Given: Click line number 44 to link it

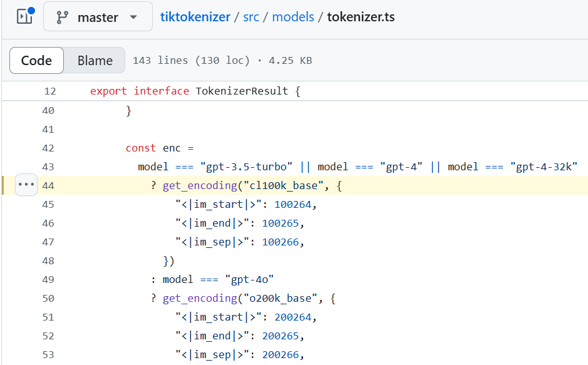Looking at the screenshot, I should (x=49, y=185).
